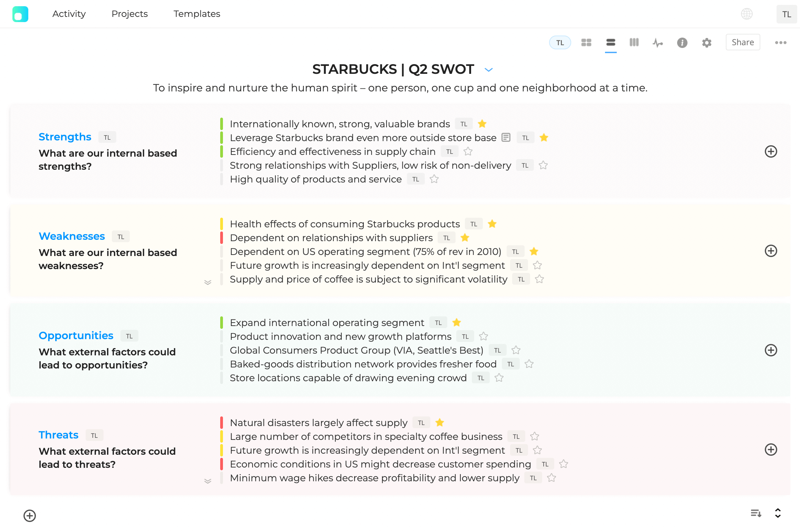Screen dimensions: 800x532
Task: Unstar 'Internationally known, strong, valuable brands'
Action: pos(482,124)
